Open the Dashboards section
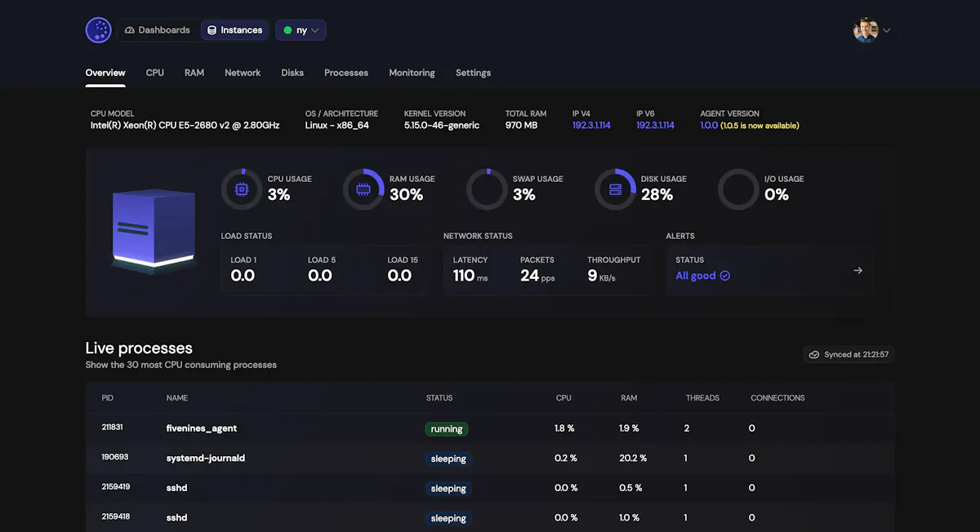980x532 pixels. [158, 30]
